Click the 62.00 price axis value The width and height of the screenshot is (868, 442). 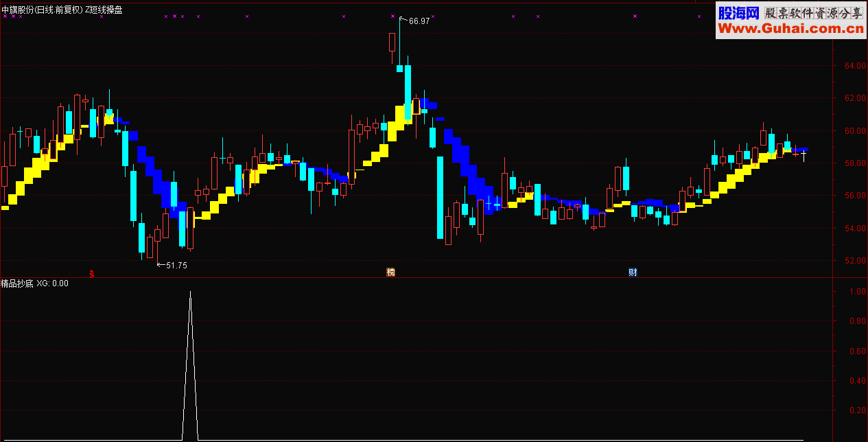click(855, 98)
